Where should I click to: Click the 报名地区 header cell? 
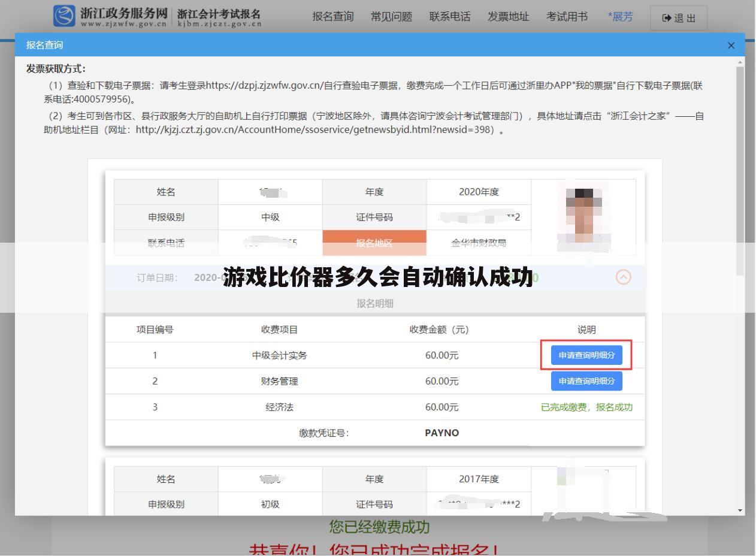(374, 243)
